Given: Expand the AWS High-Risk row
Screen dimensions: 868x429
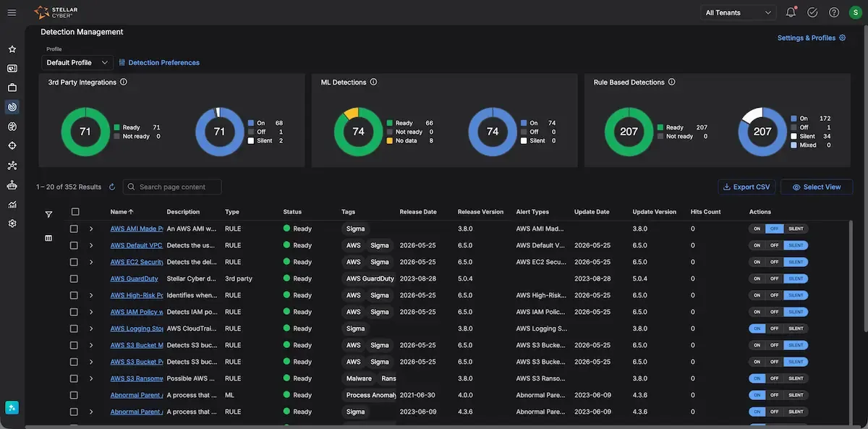Looking at the screenshot, I should [x=91, y=295].
